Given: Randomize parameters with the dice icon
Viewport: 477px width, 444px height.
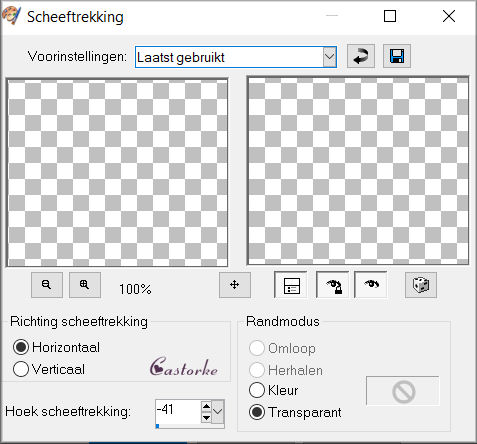Looking at the screenshot, I should click(x=421, y=285).
